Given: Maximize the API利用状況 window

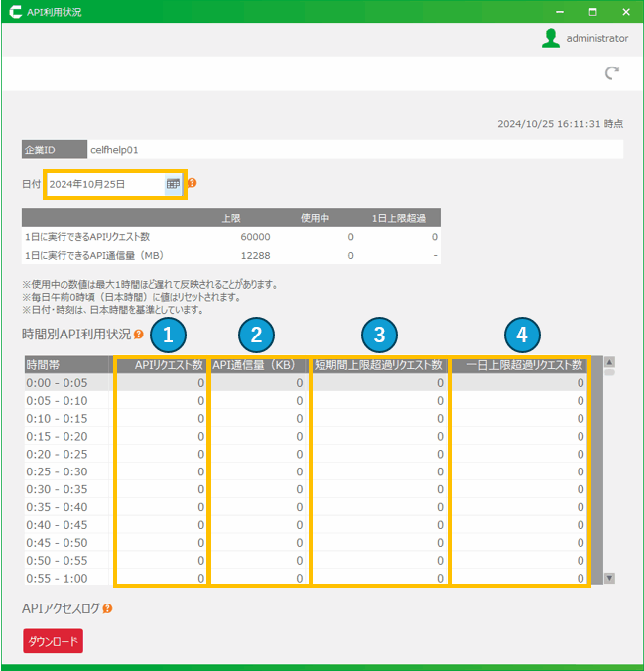Looking at the screenshot, I should (x=592, y=12).
